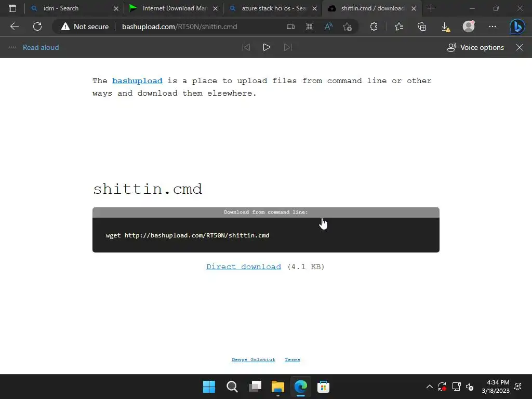Open Microsoft Store from taskbar
Image resolution: width=532 pixels, height=399 pixels.
point(323,387)
